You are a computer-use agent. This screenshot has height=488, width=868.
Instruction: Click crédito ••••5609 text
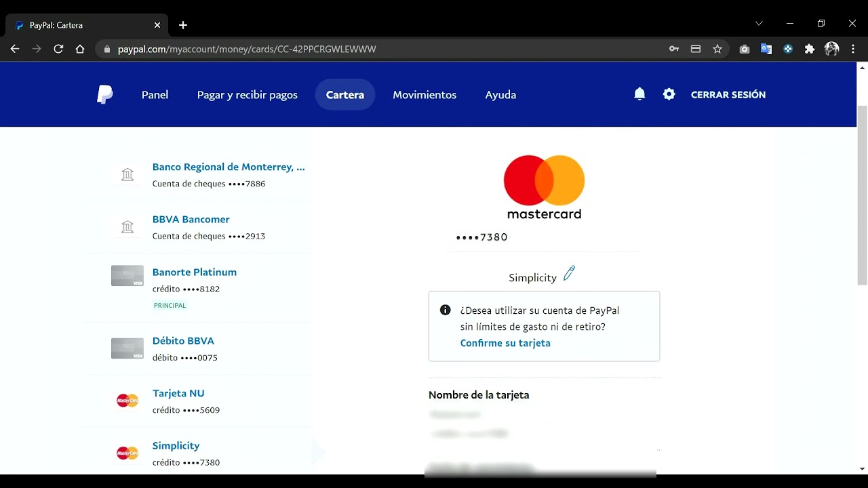(186, 410)
